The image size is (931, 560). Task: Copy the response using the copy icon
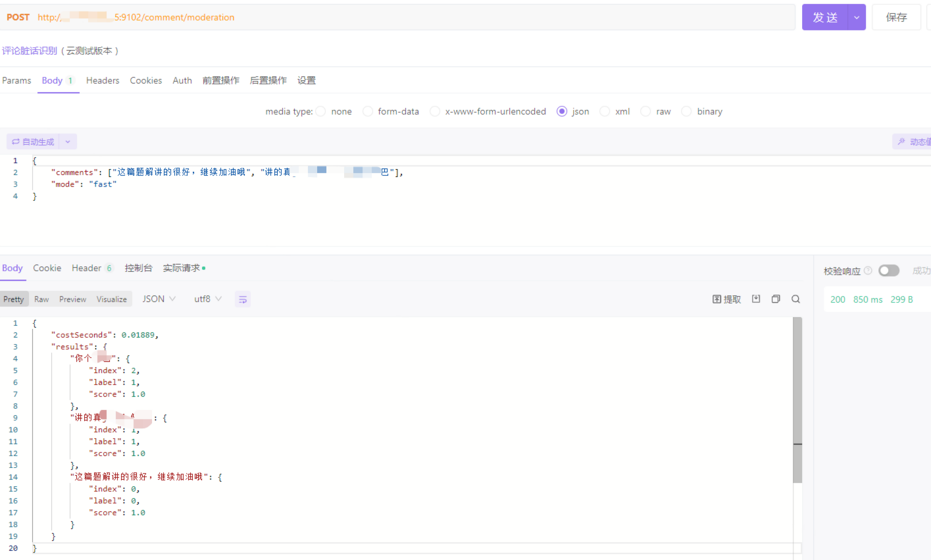[x=776, y=299]
